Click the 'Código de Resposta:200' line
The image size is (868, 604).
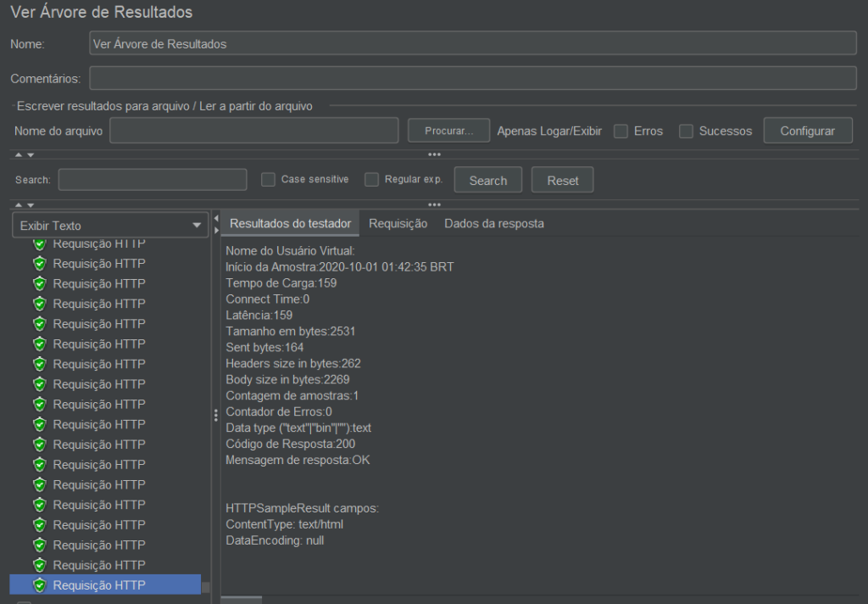point(291,444)
